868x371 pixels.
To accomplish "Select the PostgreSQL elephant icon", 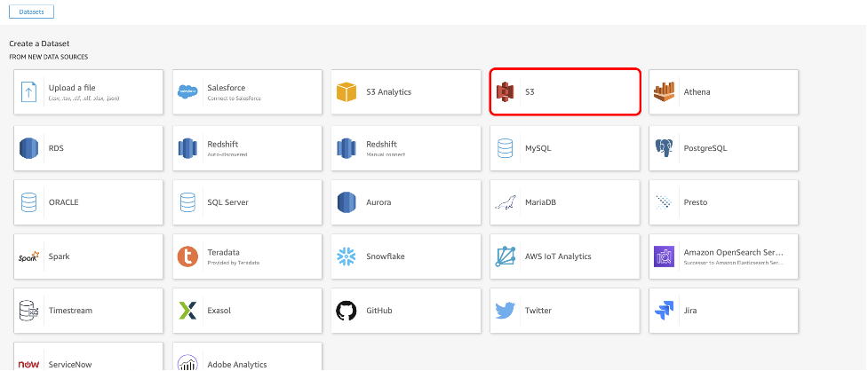I will 664,148.
